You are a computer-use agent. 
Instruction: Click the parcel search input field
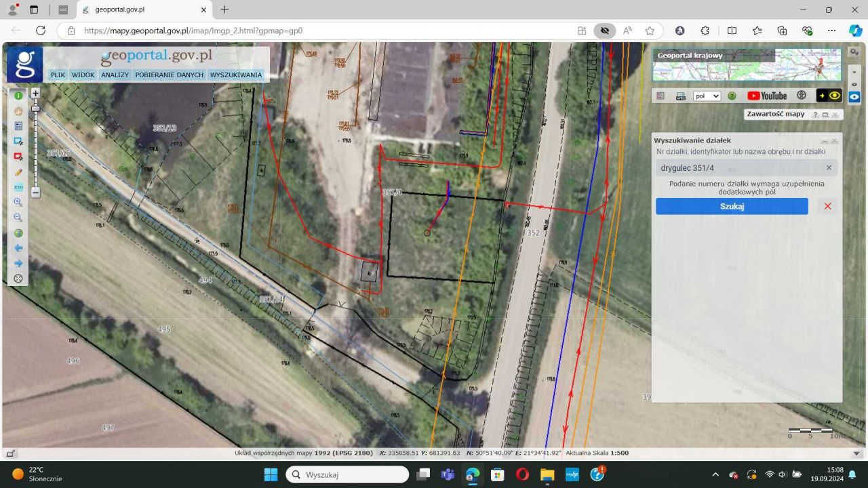tap(739, 168)
